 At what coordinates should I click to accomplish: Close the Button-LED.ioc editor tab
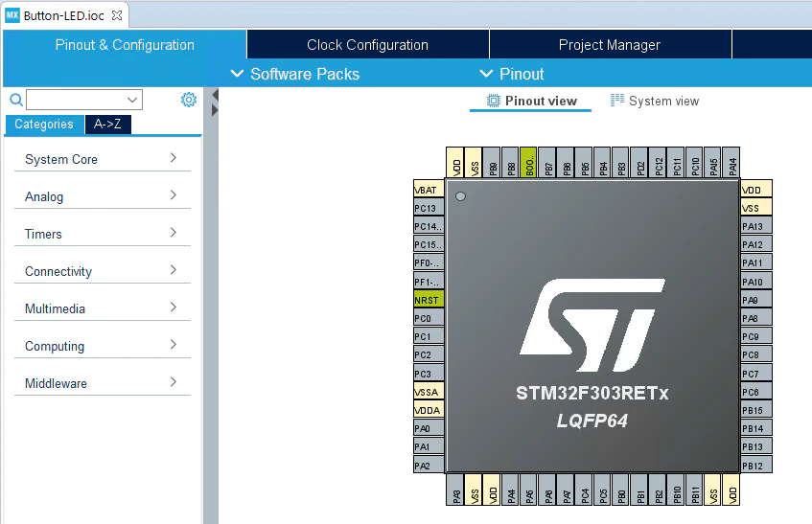click(117, 15)
